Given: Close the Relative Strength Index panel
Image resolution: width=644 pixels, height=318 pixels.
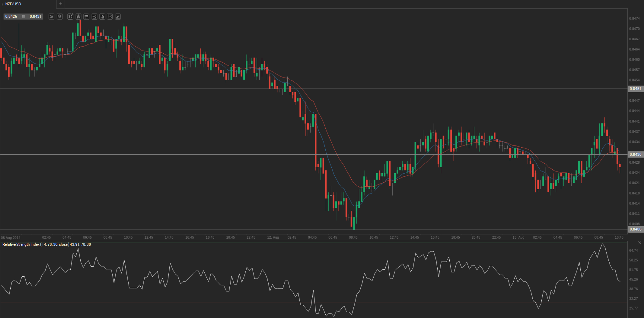Looking at the screenshot, I should (x=640, y=243).
